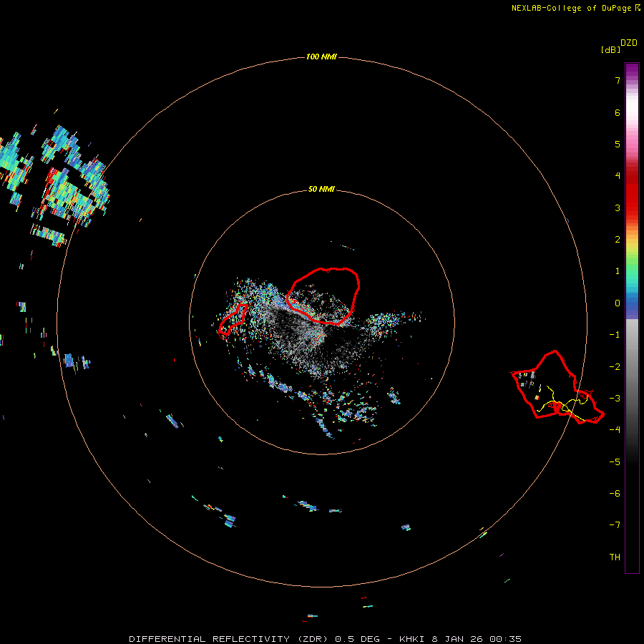Click the NEXLAB-College of DuPage label
Viewport: 644px width, 644px height.
click(572, 8)
